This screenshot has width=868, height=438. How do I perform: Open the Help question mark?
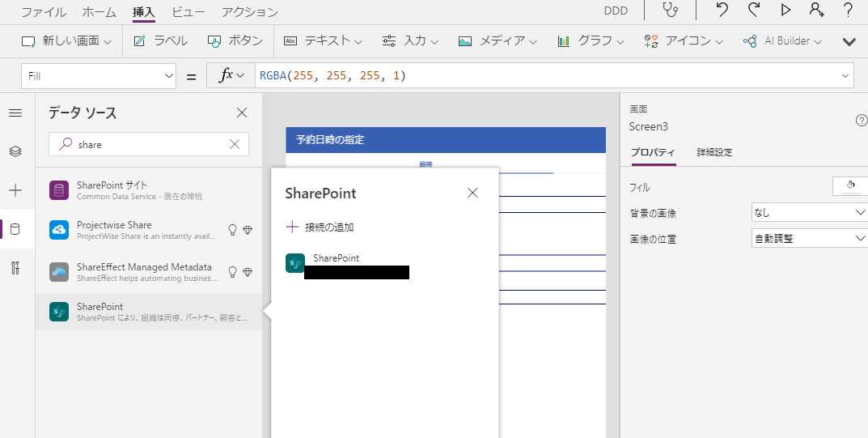tap(848, 10)
